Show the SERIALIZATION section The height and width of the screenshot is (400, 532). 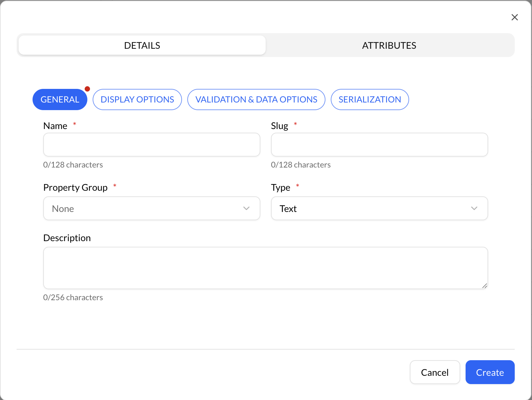[x=370, y=100]
